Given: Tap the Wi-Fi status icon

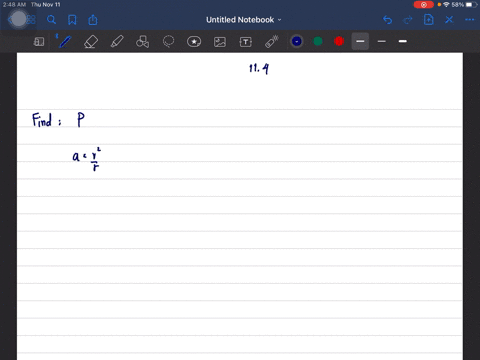Looking at the screenshot, I should (446, 5).
